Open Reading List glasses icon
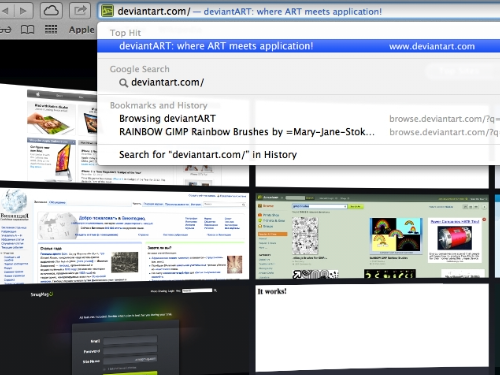 [x=6, y=30]
